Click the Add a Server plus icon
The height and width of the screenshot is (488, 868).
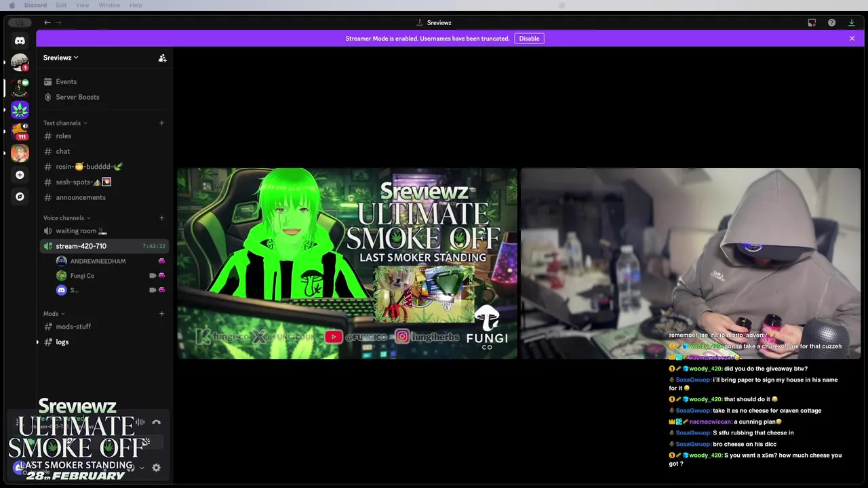pos(20,175)
